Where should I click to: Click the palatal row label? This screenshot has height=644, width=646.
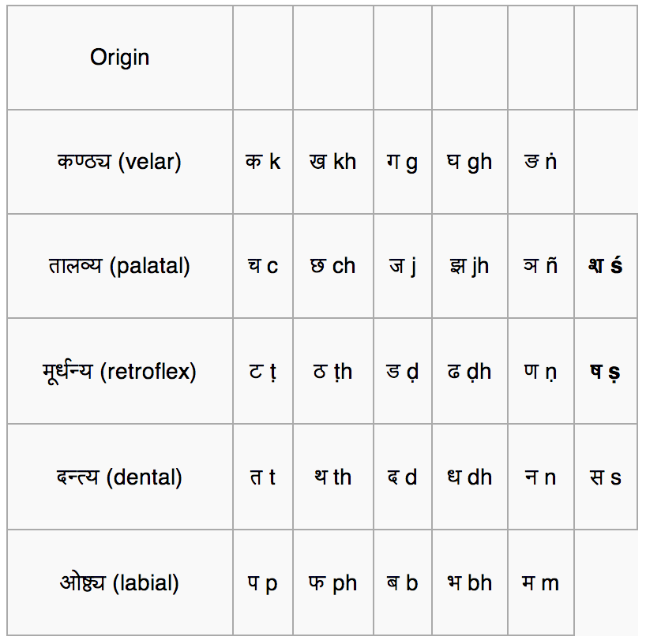120,266
